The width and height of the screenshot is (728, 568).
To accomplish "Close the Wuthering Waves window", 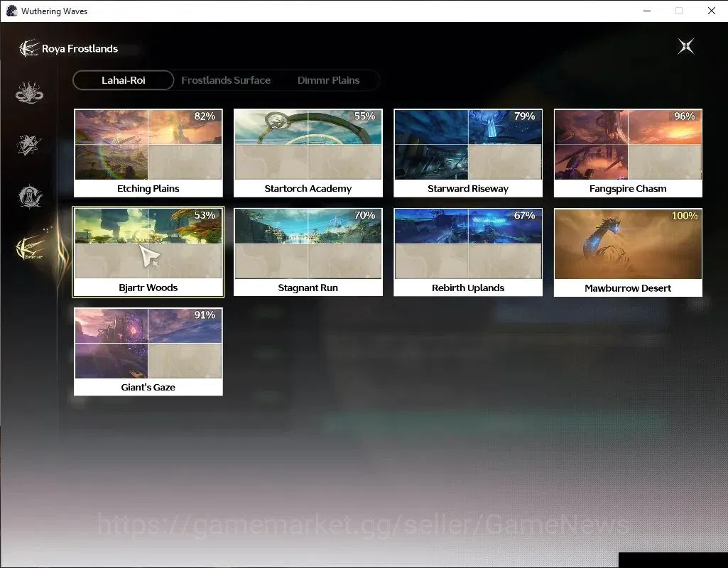I will point(711,11).
